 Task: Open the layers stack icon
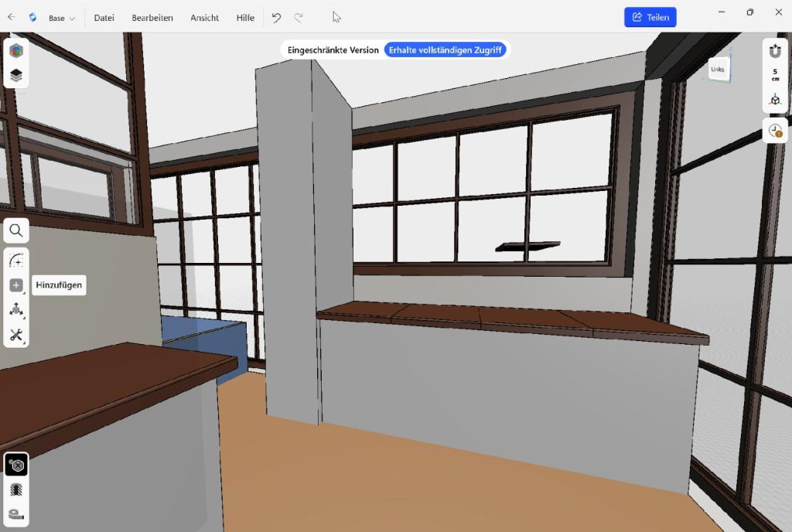[16, 76]
